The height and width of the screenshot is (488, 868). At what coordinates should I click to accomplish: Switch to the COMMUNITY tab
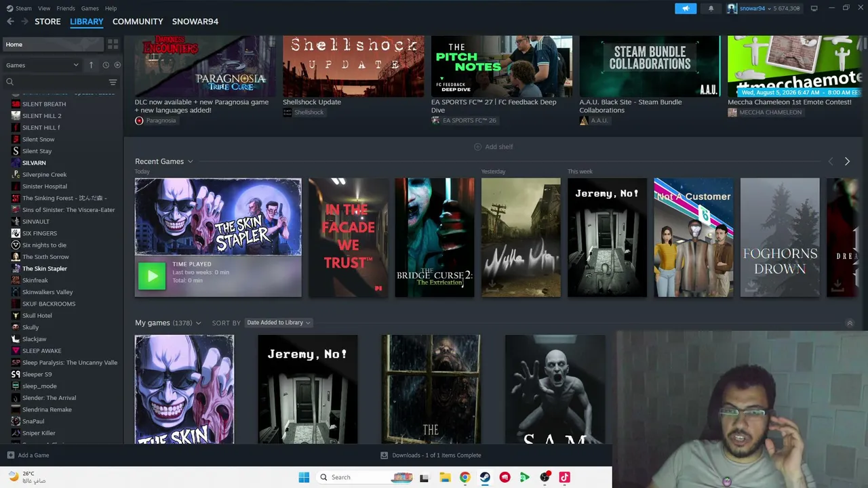click(138, 22)
